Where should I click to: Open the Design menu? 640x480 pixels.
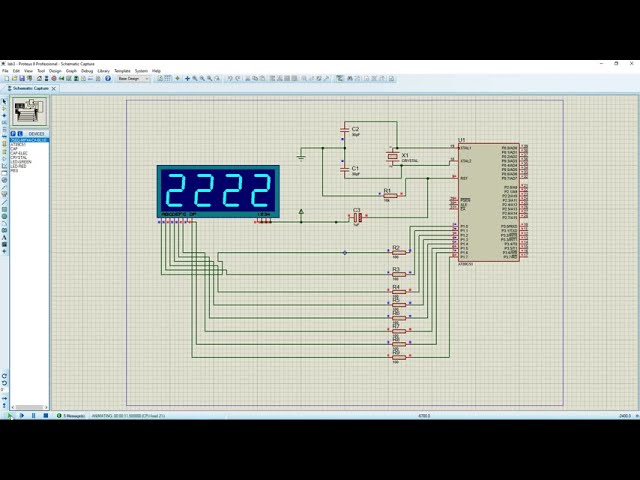[55, 71]
